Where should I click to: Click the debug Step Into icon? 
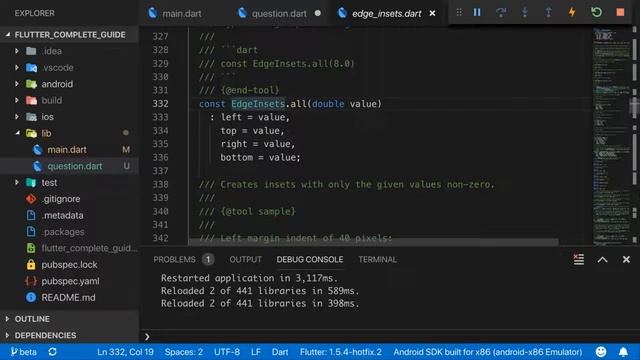524,13
